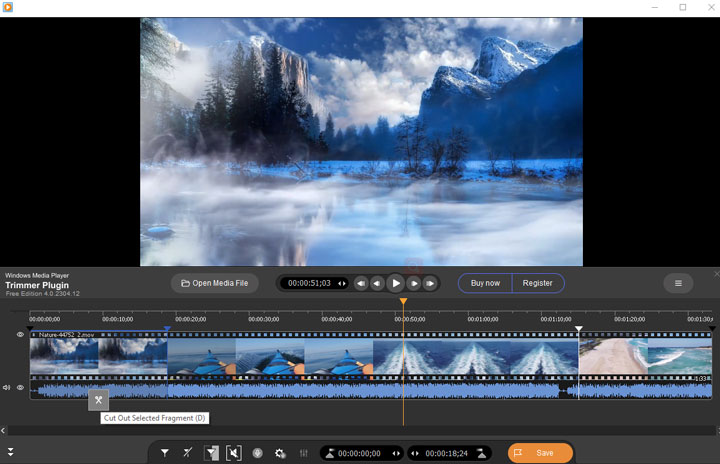
Task: Click the scrollbar left arrow
Action: point(3,430)
